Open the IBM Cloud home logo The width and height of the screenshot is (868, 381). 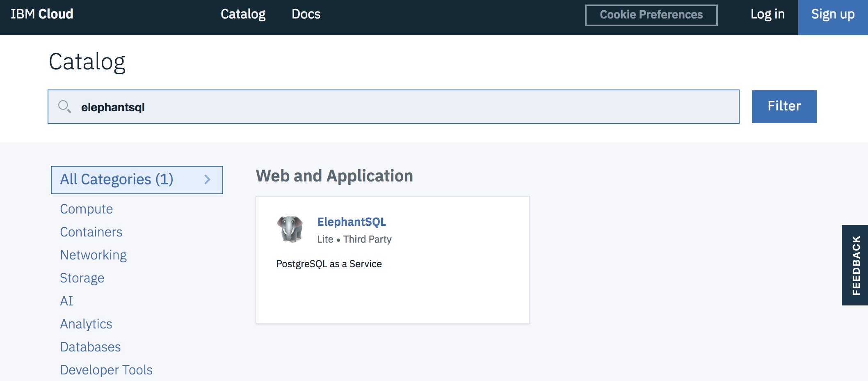tap(42, 14)
